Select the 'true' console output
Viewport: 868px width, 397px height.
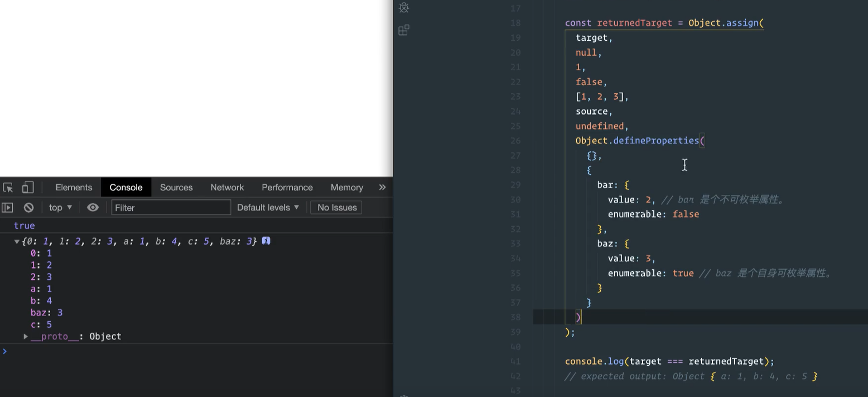25,226
